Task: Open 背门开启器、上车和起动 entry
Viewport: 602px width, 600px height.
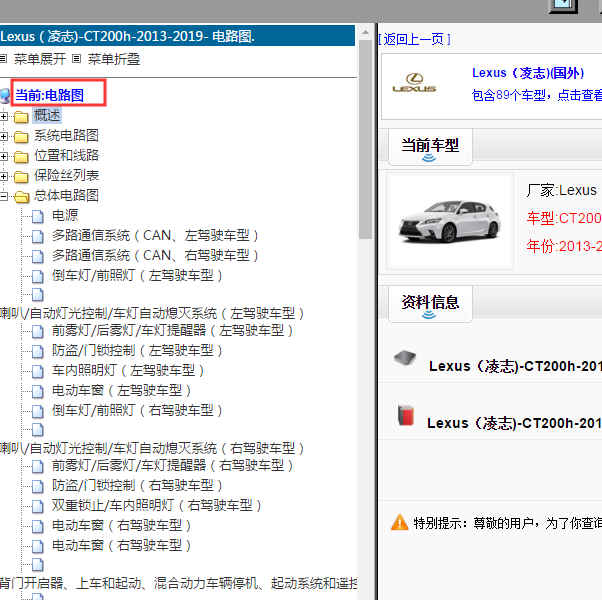Action: click(179, 583)
